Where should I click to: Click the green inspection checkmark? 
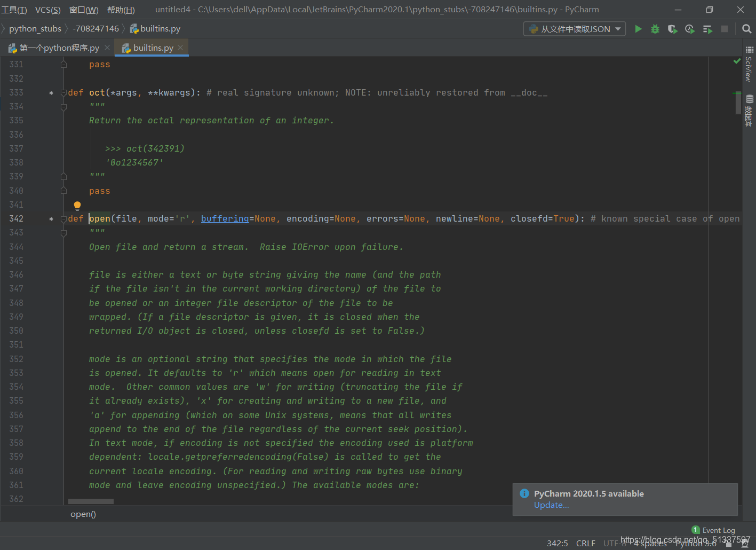[x=737, y=61]
